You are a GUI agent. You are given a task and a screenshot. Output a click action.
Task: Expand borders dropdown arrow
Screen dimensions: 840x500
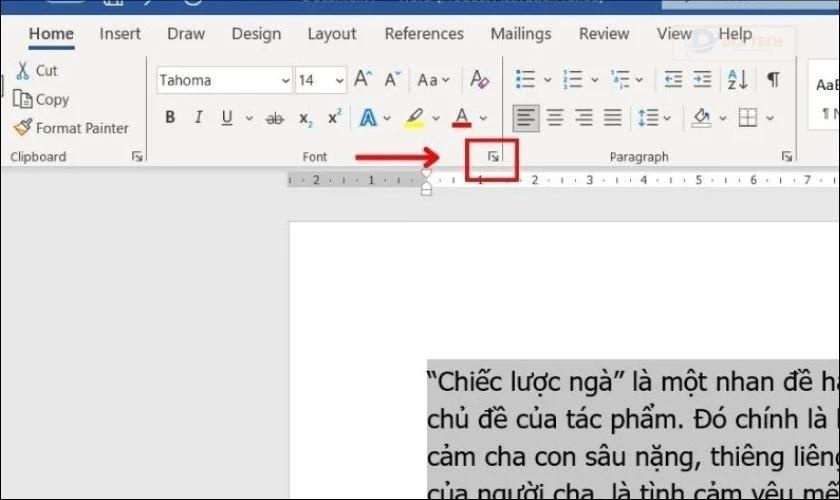point(770,118)
